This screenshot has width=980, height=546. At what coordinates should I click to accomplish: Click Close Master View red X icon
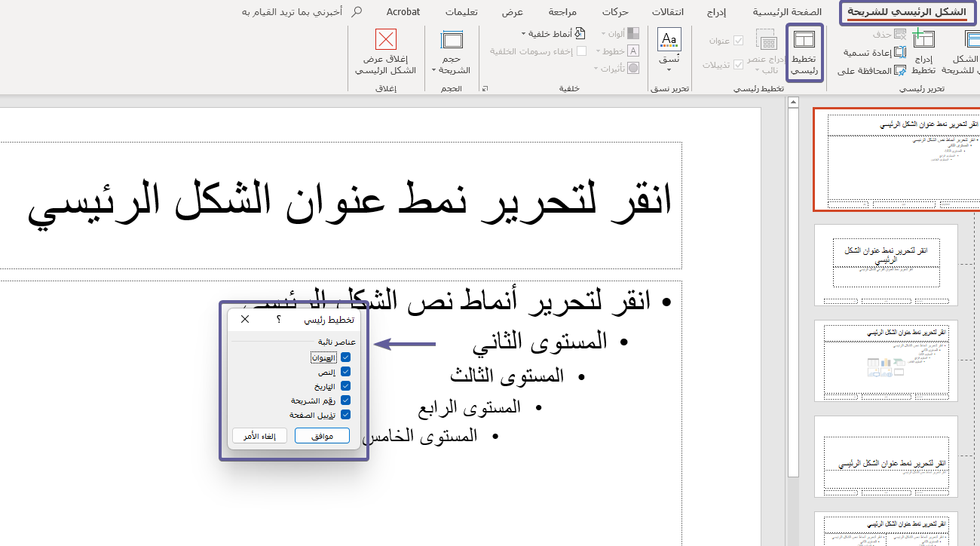(386, 39)
